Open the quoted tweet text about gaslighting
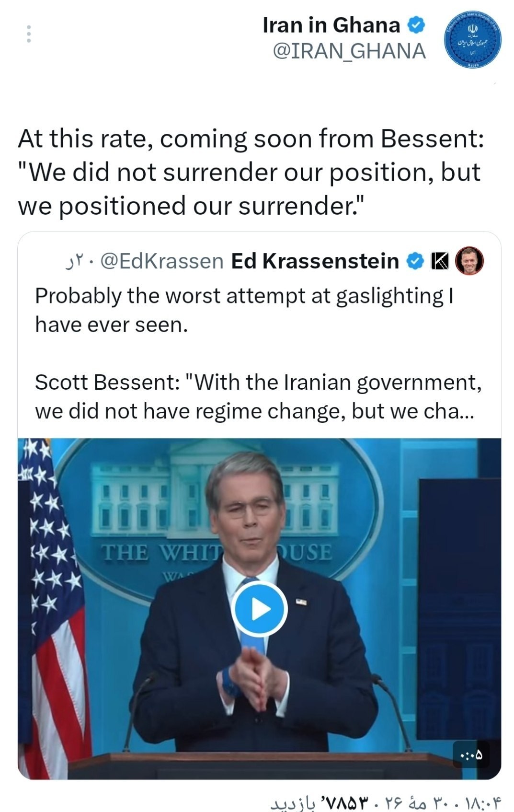514x812 pixels. (x=244, y=310)
